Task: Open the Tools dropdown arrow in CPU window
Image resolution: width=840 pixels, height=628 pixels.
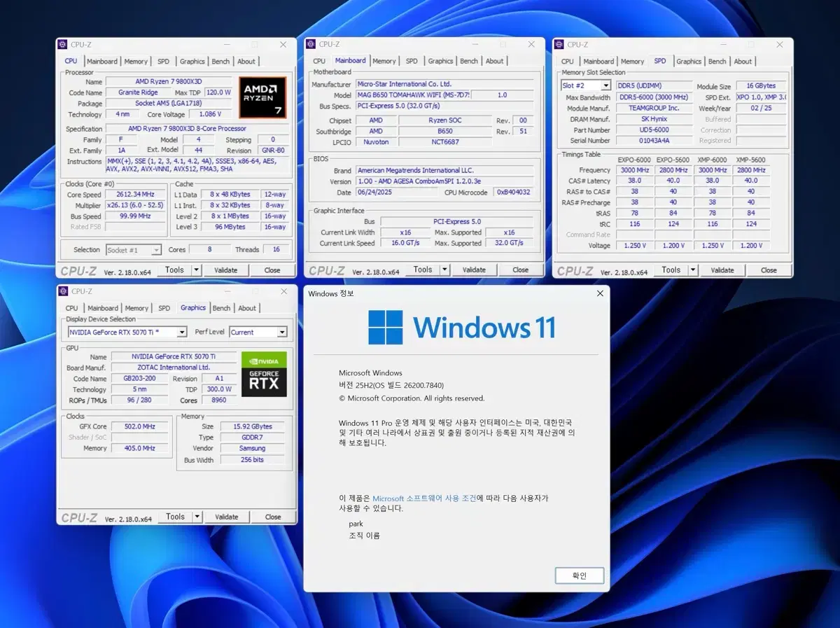Action: tap(196, 270)
